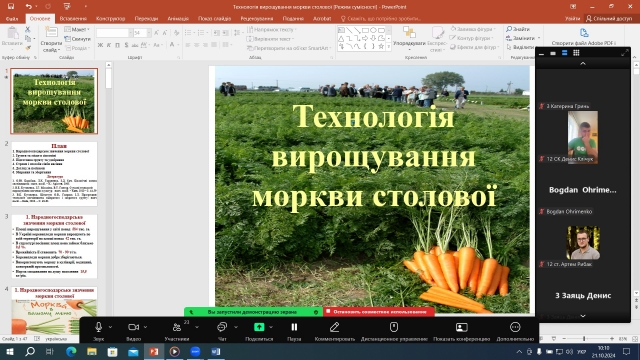Image resolution: width=640 pixels, height=360 pixels.
Task: Select slide 3 thumbnail
Action: [54, 246]
